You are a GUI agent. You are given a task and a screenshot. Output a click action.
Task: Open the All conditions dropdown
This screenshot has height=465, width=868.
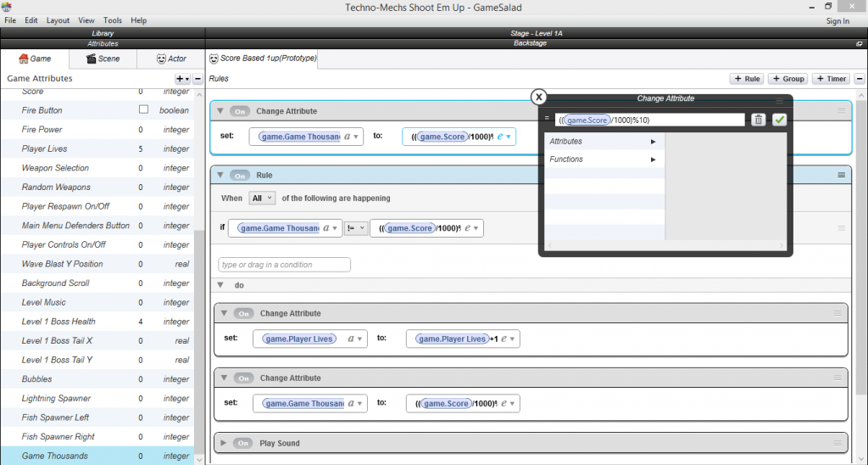(262, 198)
